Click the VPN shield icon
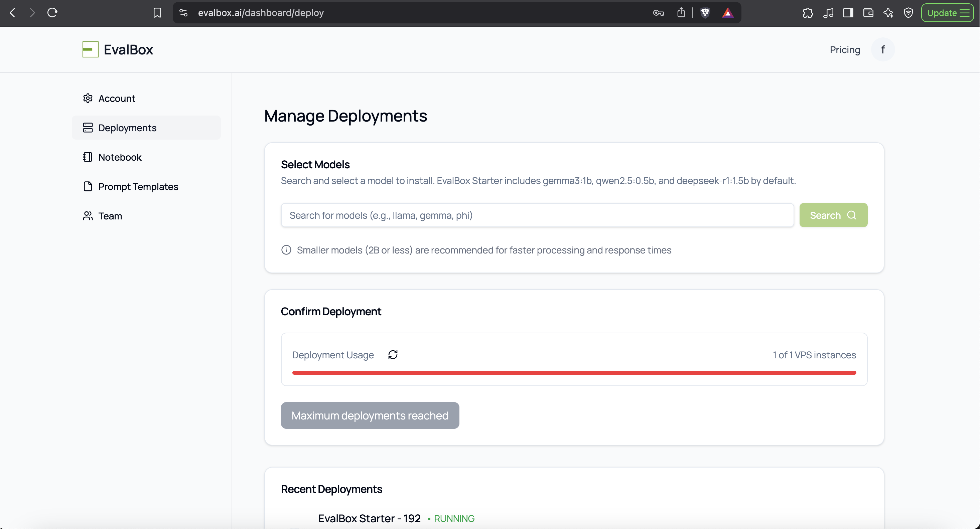 point(908,13)
